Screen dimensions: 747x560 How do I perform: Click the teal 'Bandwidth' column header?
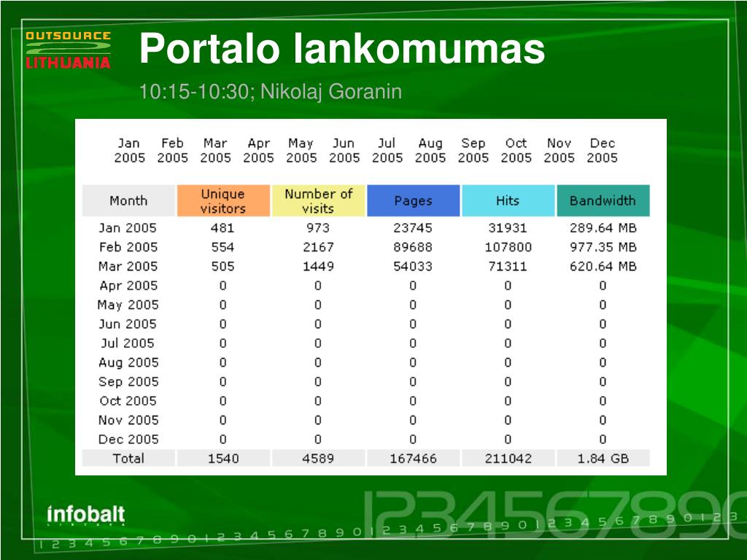[x=603, y=201]
